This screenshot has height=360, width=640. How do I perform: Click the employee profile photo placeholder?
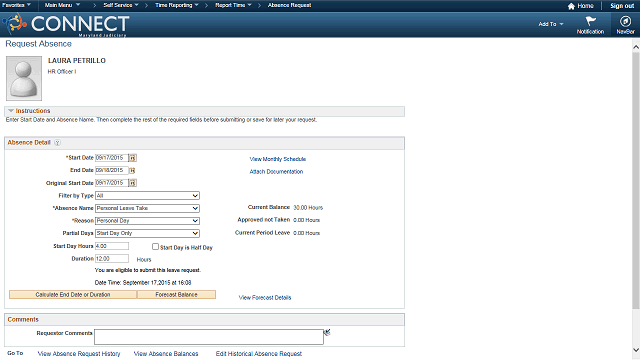24,78
